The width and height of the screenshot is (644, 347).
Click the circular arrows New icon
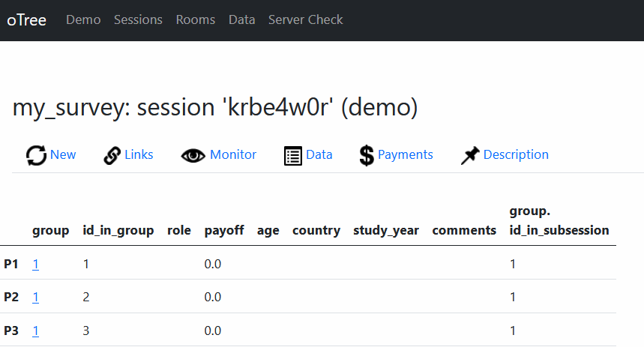click(x=36, y=155)
